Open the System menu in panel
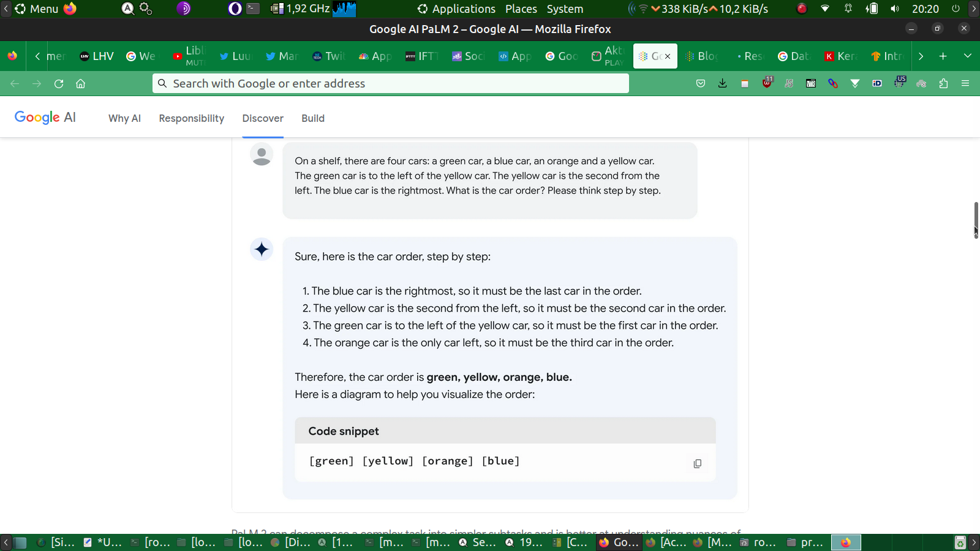The image size is (980, 551). coord(565,9)
